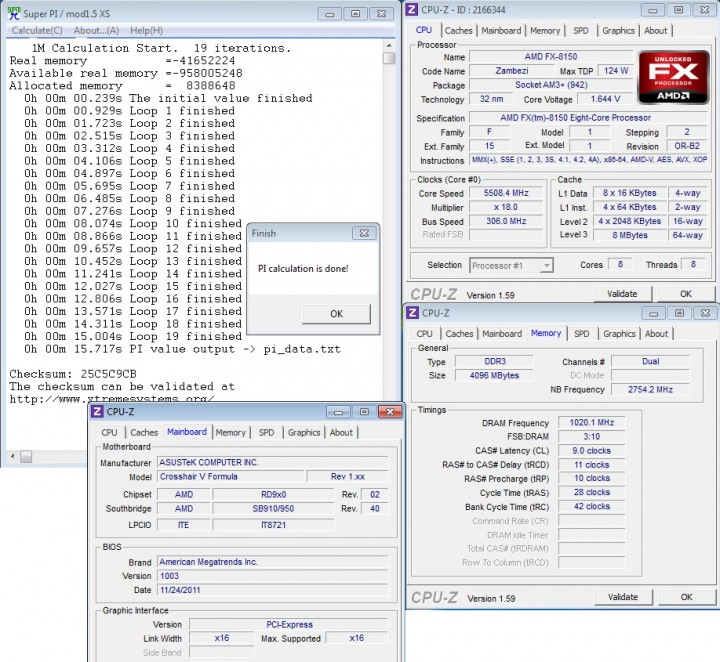720x662 pixels.
Task: Click the AMD FX processor logo
Action: (673, 78)
